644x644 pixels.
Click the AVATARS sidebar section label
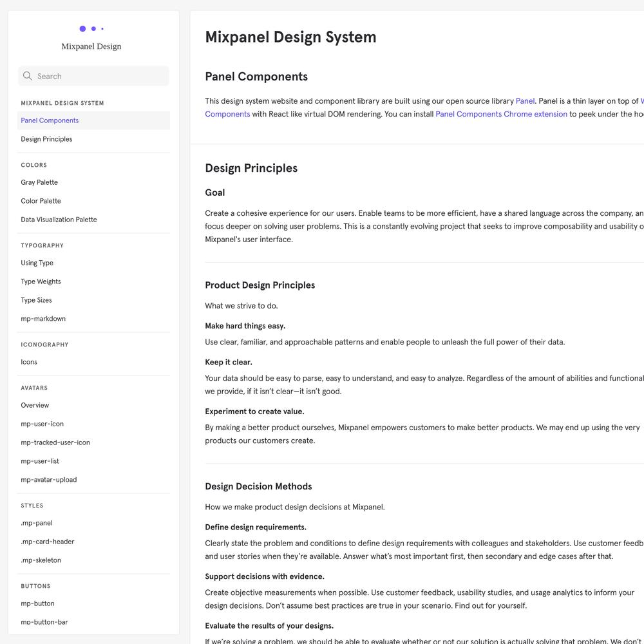[x=35, y=388]
